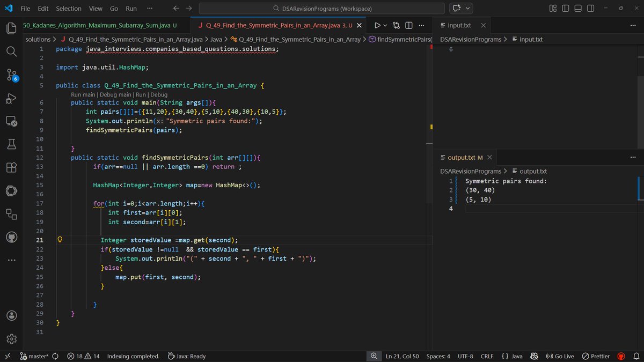Click master branch in status bar

[x=34, y=356]
